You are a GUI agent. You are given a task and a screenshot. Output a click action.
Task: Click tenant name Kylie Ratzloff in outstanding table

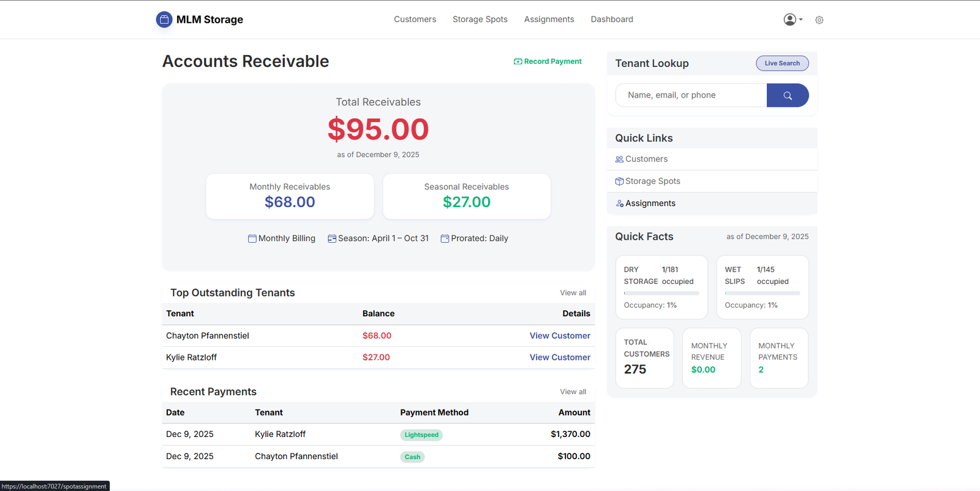[191, 357]
